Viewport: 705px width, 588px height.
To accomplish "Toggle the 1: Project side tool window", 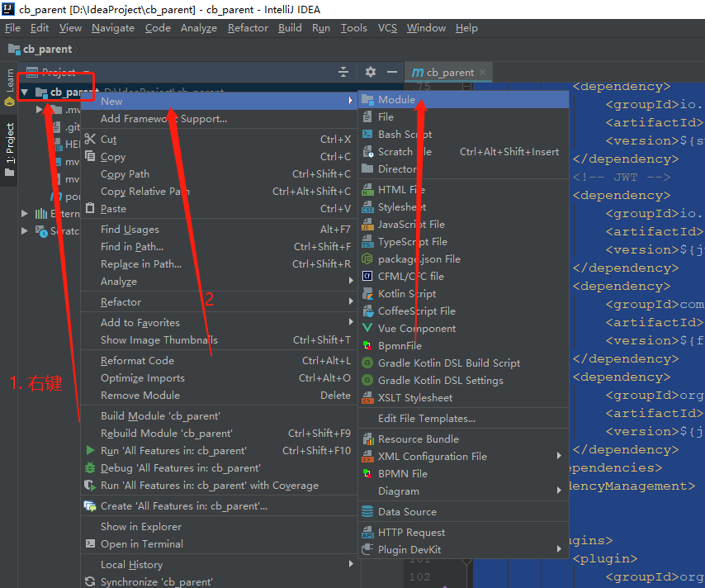I will click(x=9, y=149).
